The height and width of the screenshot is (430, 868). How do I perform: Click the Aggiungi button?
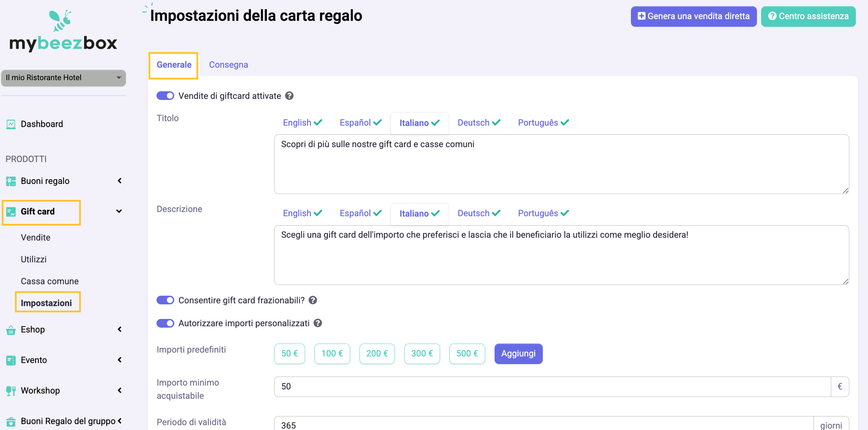pos(518,354)
